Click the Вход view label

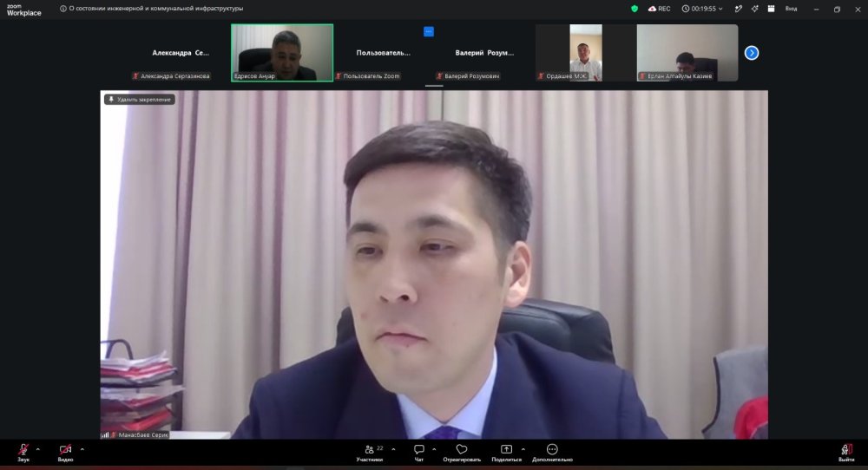pyautogui.click(x=791, y=9)
